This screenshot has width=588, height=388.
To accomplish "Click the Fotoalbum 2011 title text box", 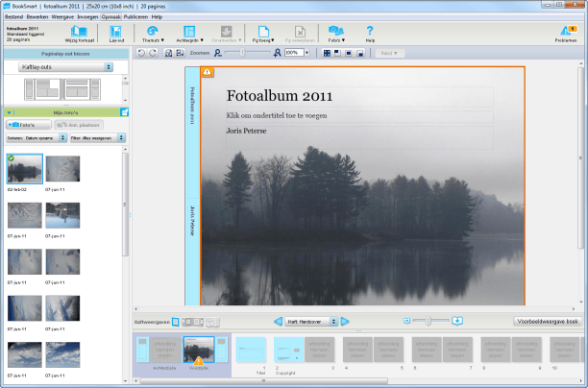I will (x=359, y=96).
